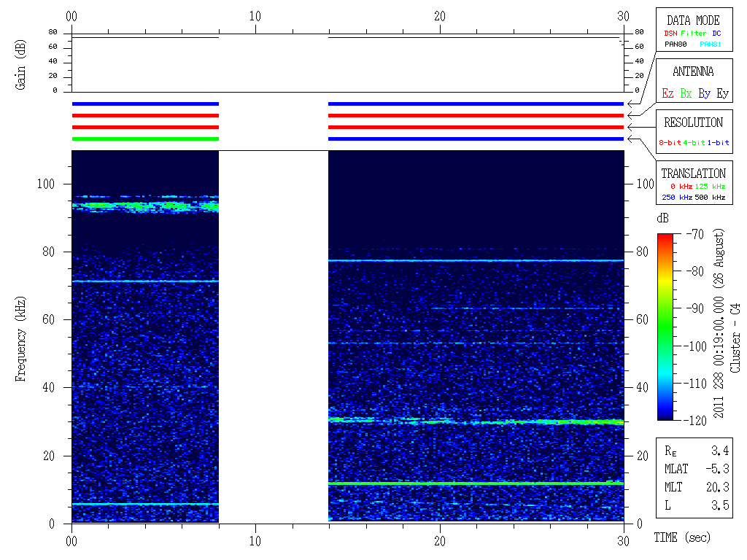Click the DATA MODE legend title
Image resolution: width=747 pixels, height=560 pixels.
click(x=692, y=20)
